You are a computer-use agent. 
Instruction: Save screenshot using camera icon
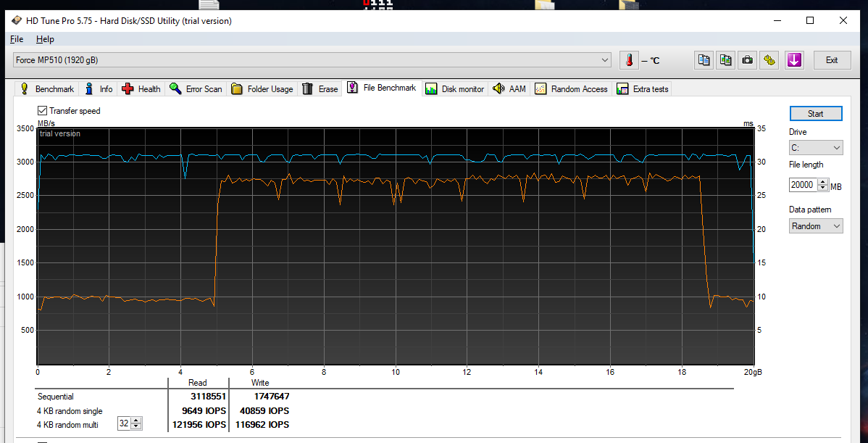click(x=747, y=60)
